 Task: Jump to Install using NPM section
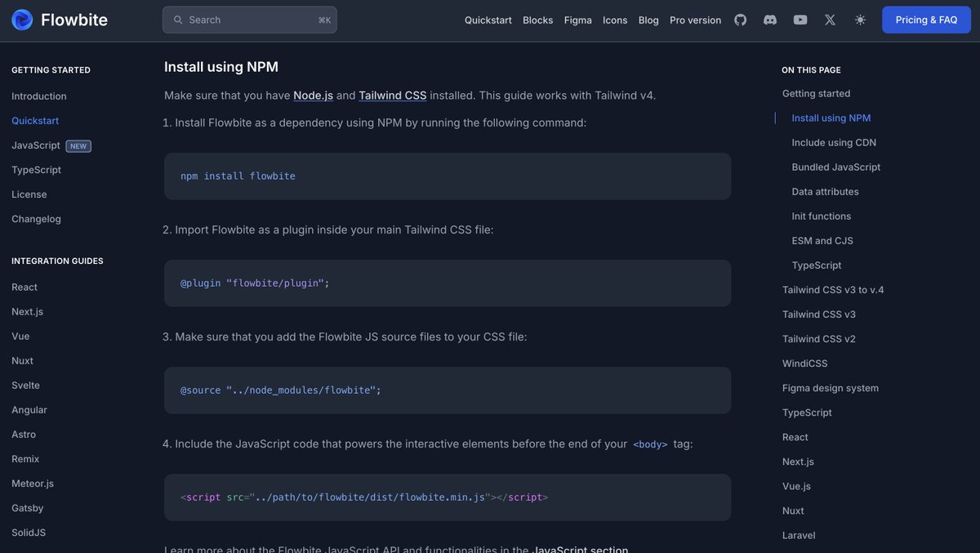click(x=831, y=118)
